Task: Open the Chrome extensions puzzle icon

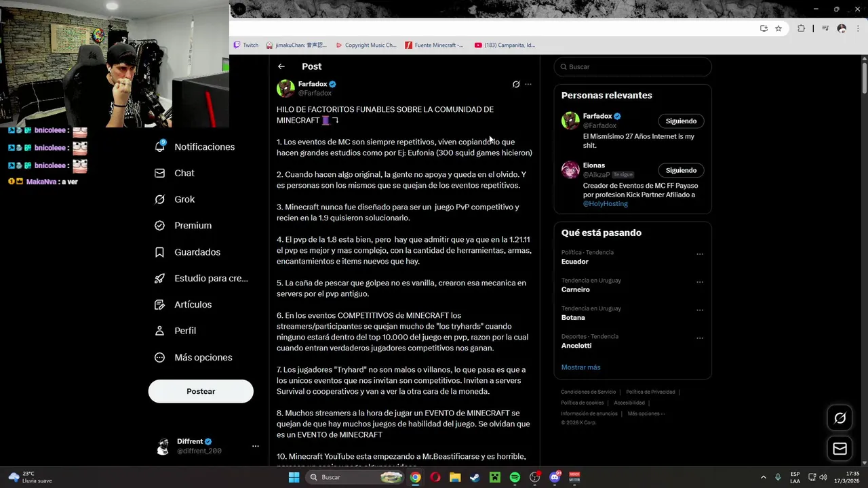Action: pos(802,28)
